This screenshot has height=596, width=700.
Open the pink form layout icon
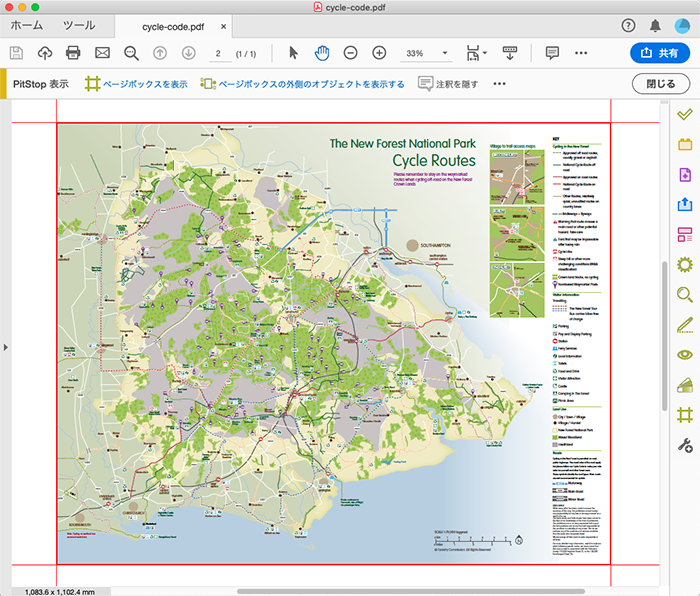click(685, 234)
